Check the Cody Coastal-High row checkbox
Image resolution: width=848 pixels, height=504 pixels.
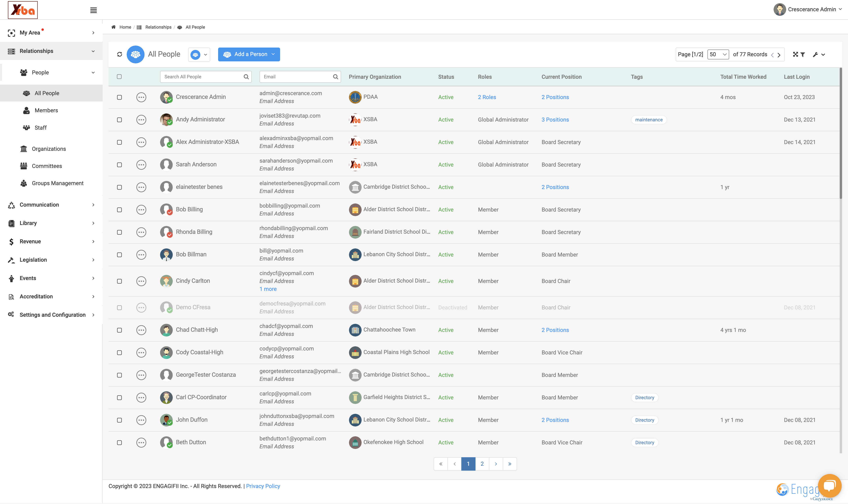[x=120, y=352]
